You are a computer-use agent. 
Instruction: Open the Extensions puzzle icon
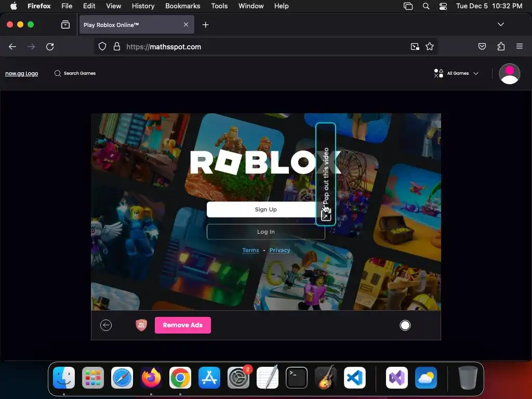point(501,46)
